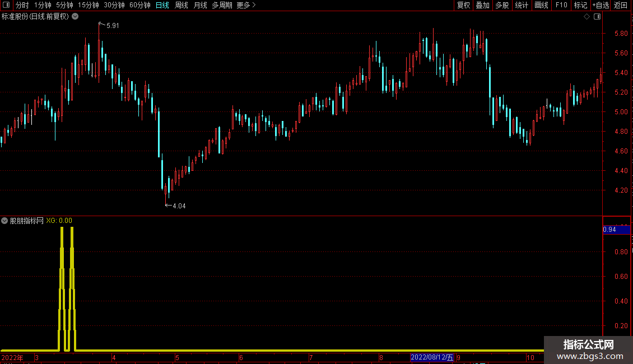Select the 60分钟 period tab
Viewport: 633px width, 364px height.
tap(140, 5)
